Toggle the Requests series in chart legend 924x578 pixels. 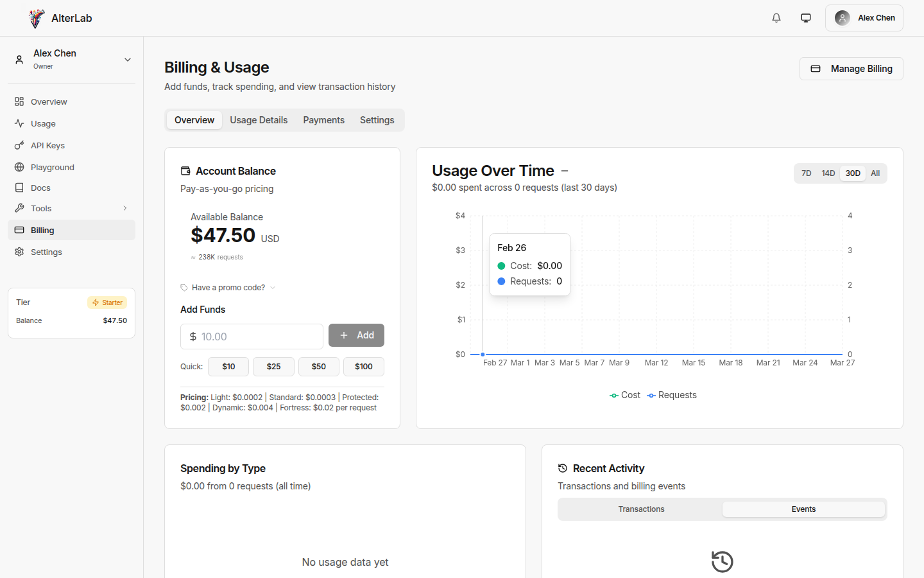(672, 395)
